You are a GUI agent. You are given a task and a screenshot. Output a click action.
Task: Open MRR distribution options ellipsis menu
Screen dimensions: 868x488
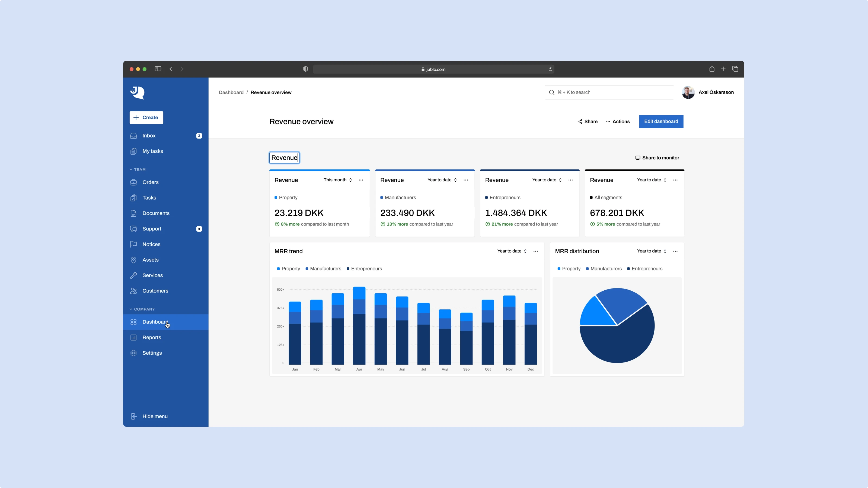(675, 251)
